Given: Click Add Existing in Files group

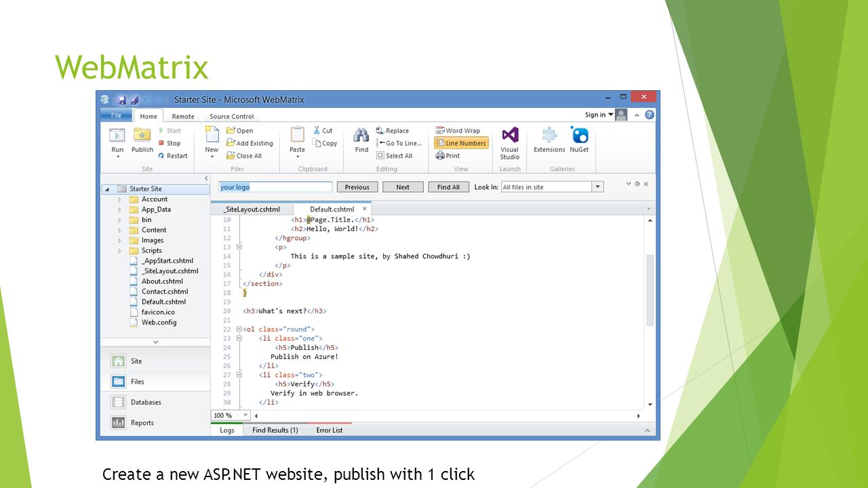Looking at the screenshot, I should point(250,143).
